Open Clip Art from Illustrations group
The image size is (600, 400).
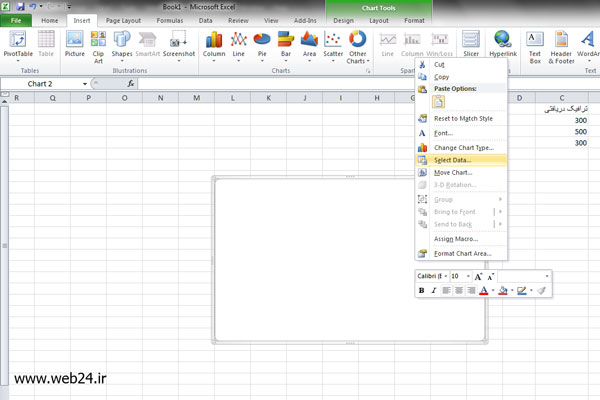click(x=98, y=47)
